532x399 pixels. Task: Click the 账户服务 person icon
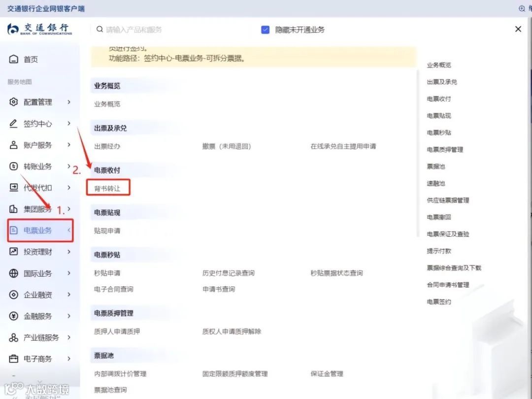point(14,145)
